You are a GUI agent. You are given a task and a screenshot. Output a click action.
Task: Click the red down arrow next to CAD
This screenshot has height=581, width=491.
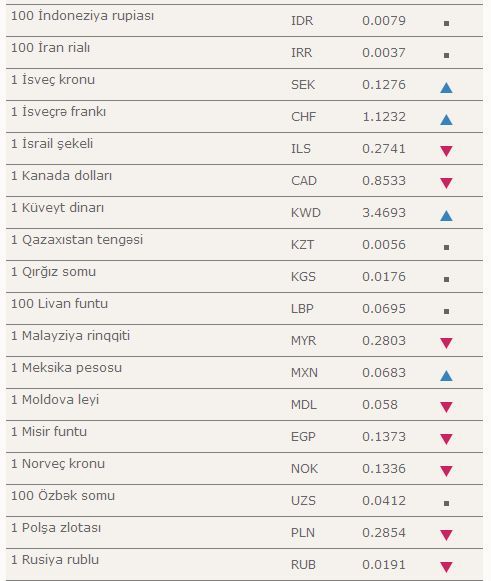[x=446, y=183]
